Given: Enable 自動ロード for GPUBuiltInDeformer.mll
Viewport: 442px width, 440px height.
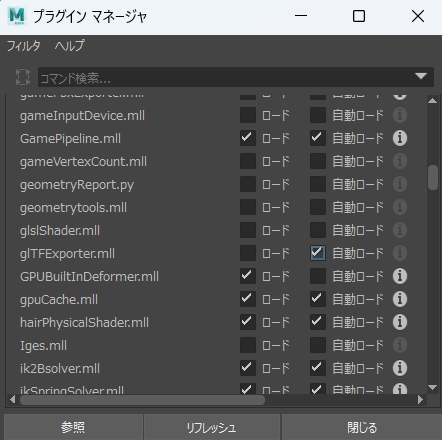Looking at the screenshot, I should click(318, 276).
